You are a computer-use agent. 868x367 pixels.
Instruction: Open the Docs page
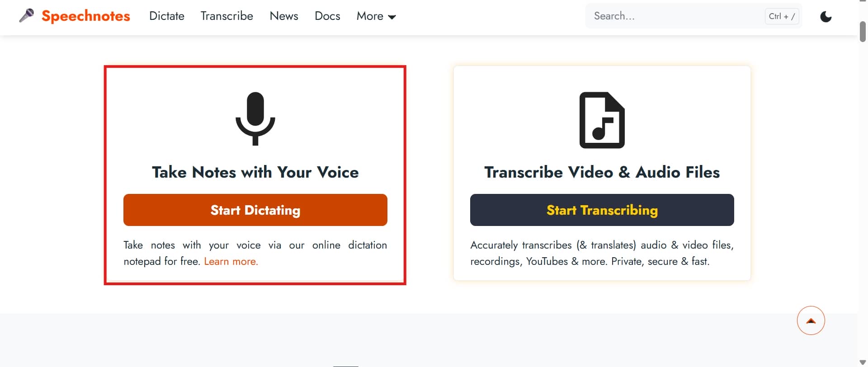(x=327, y=16)
